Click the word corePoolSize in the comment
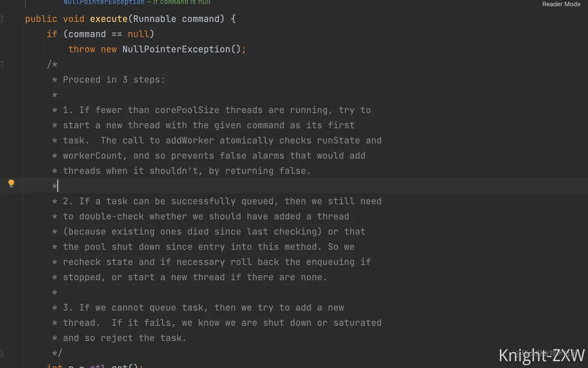588x368 pixels. pos(187,110)
